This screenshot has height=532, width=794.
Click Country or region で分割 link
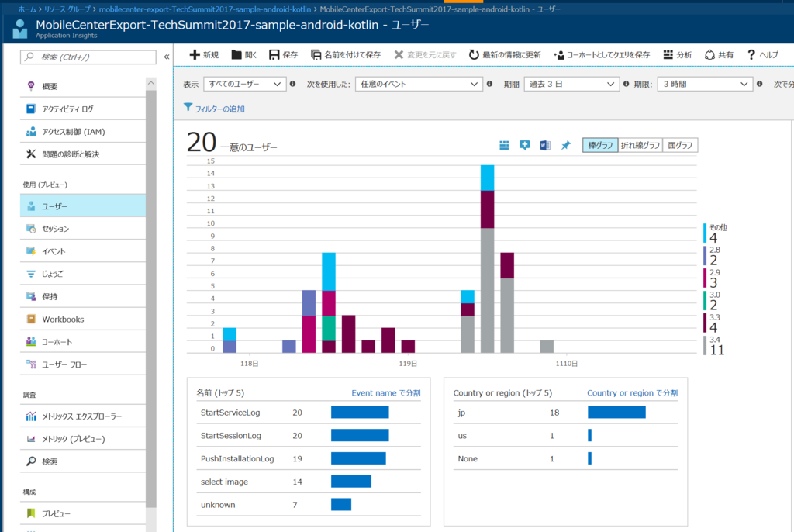(x=632, y=392)
